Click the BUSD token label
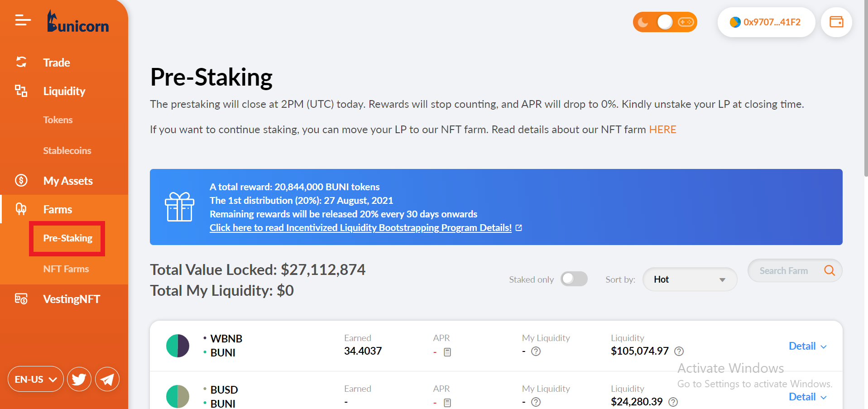Image resolution: width=868 pixels, height=409 pixels. click(224, 390)
